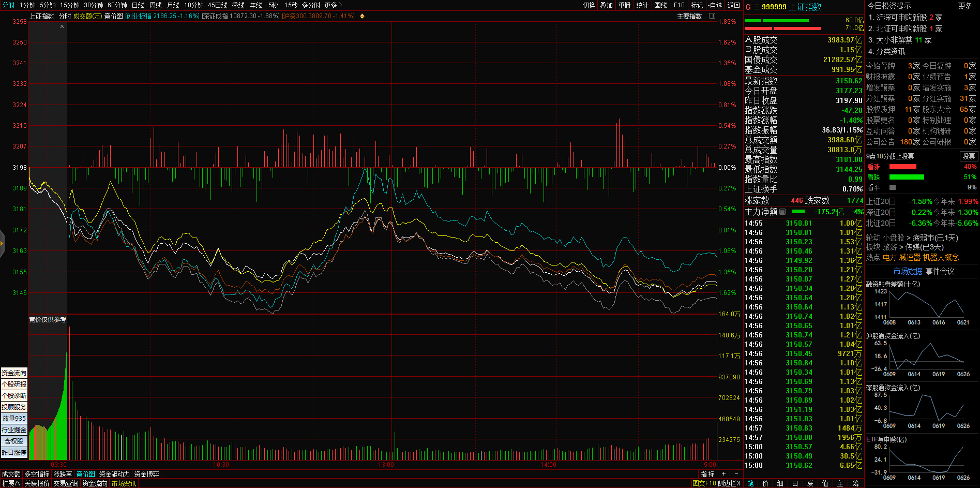Toggle 自选 watchlist for this index
The image size is (980, 488).
tap(715, 5)
